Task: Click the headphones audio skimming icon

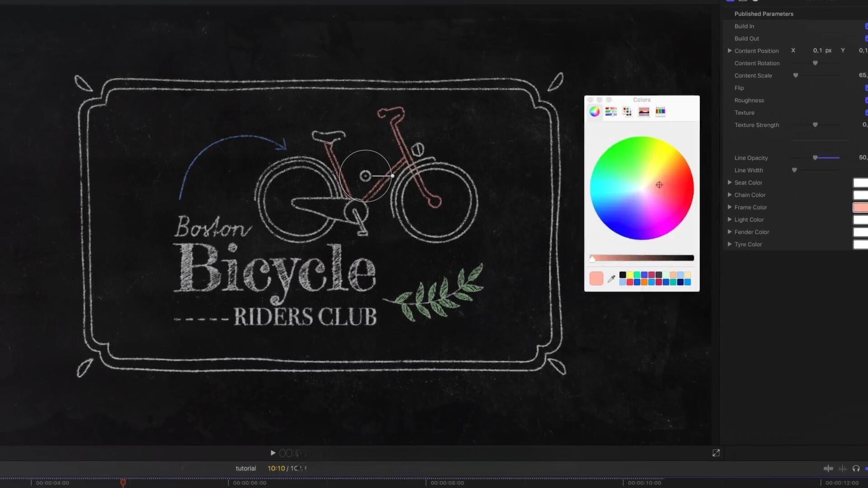Action: coord(856,469)
